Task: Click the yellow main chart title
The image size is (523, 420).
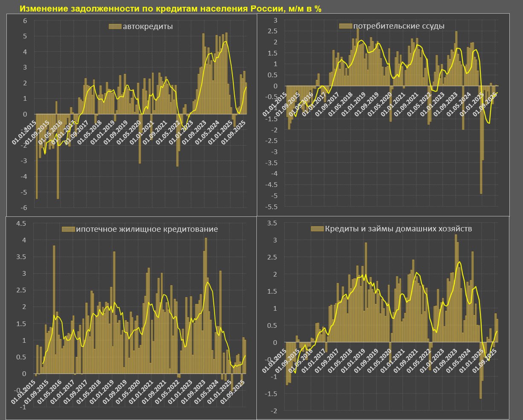Action: tap(171, 9)
